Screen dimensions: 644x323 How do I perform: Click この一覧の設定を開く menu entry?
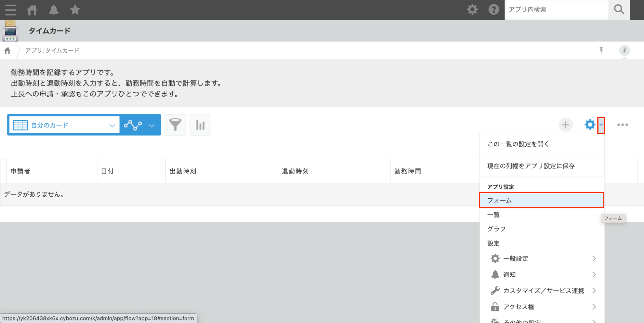(518, 144)
